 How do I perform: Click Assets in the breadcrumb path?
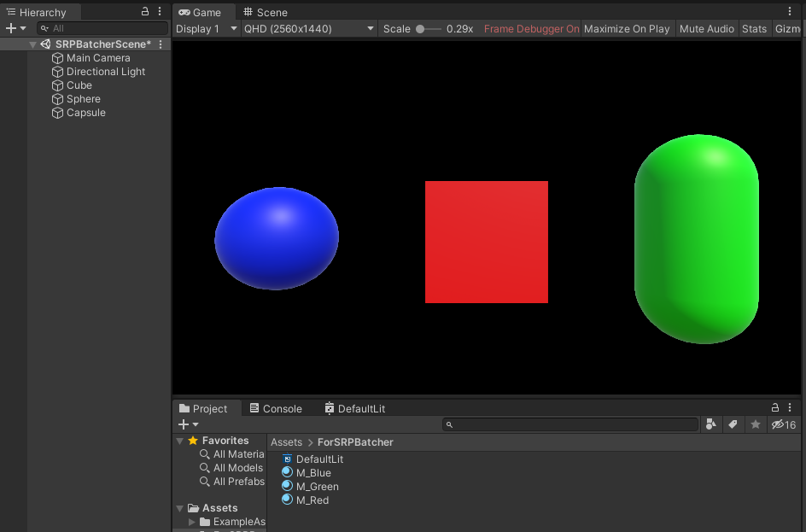286,442
